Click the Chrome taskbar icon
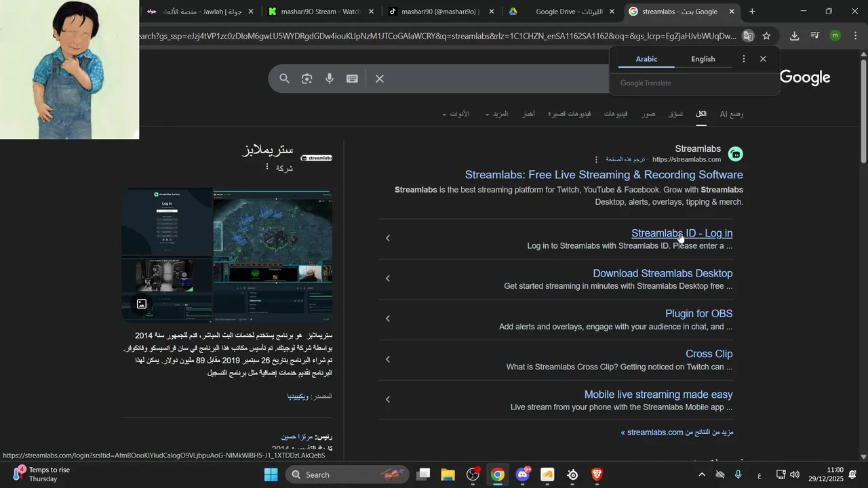The image size is (868, 488). (498, 474)
